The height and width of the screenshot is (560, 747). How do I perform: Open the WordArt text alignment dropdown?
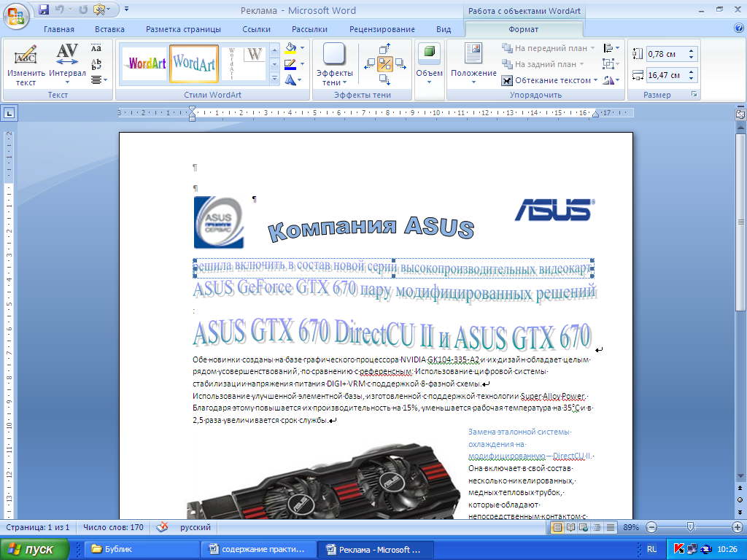[x=99, y=80]
